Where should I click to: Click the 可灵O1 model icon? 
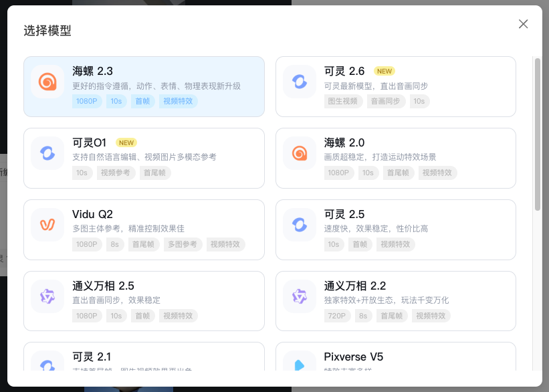47,153
